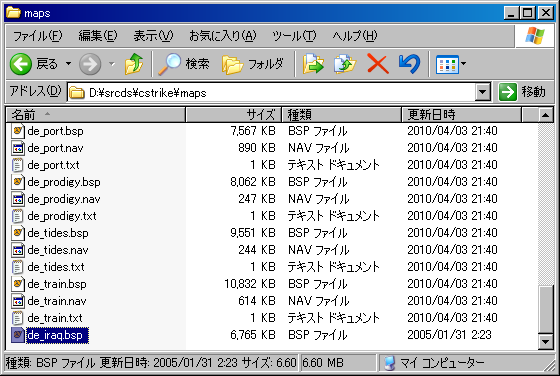Select the file name de_prodigy.txt
The width and height of the screenshot is (560, 376).
62,216
